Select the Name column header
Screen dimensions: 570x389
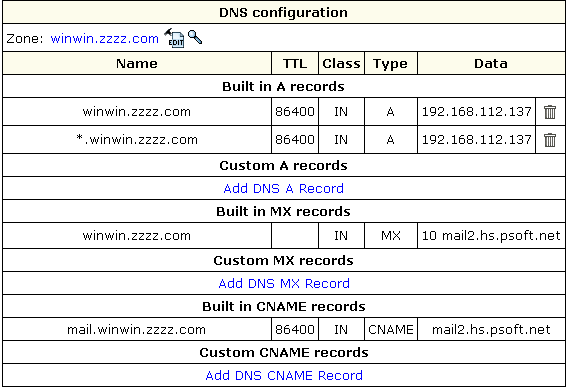(137, 63)
